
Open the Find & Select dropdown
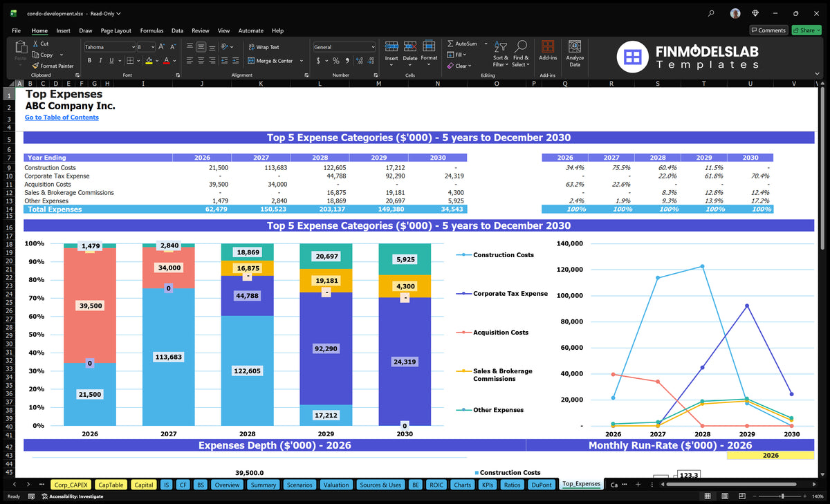click(521, 54)
